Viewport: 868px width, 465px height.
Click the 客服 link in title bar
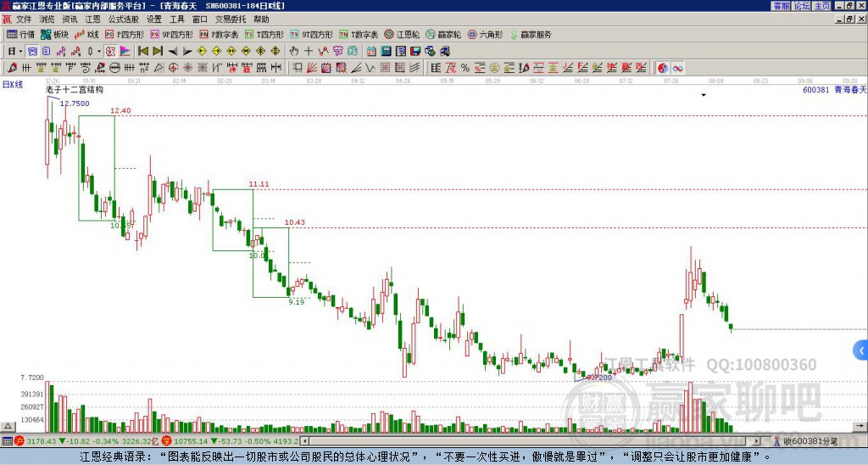[x=782, y=6]
